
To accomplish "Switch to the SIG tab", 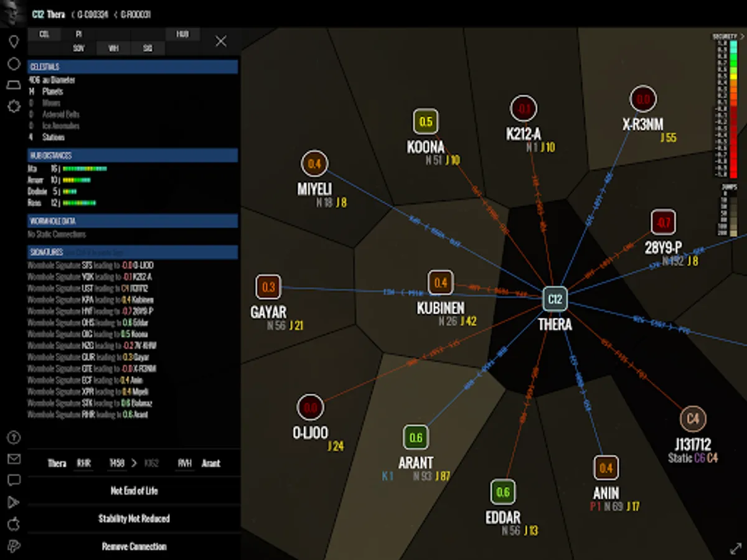I will [148, 49].
